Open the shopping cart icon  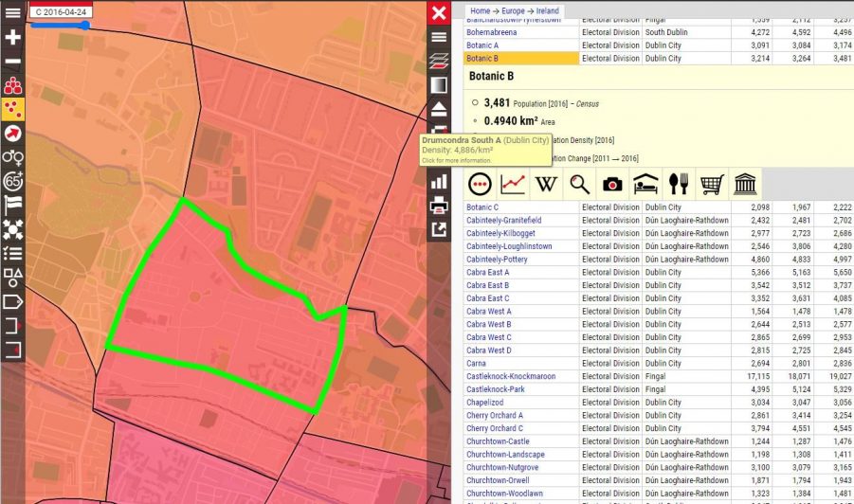[712, 184]
